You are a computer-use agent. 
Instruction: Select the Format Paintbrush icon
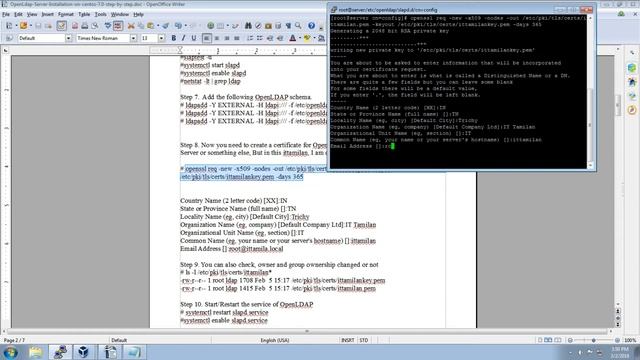click(165, 26)
